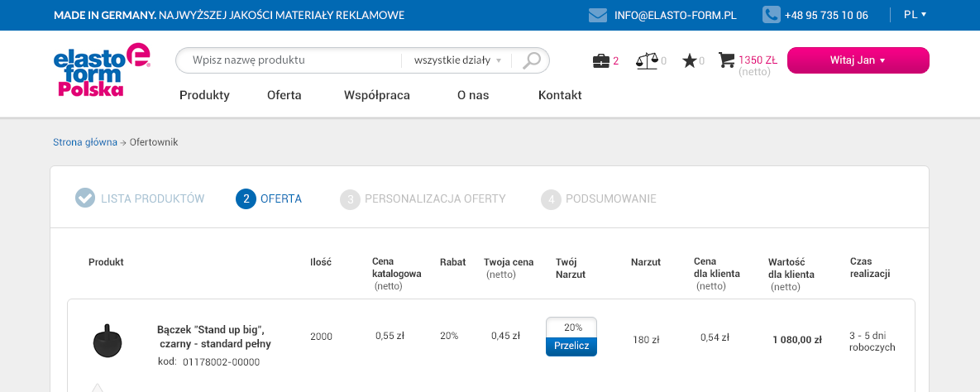
Task: Click the 'Twoja cena' column header
Action: coord(509,268)
